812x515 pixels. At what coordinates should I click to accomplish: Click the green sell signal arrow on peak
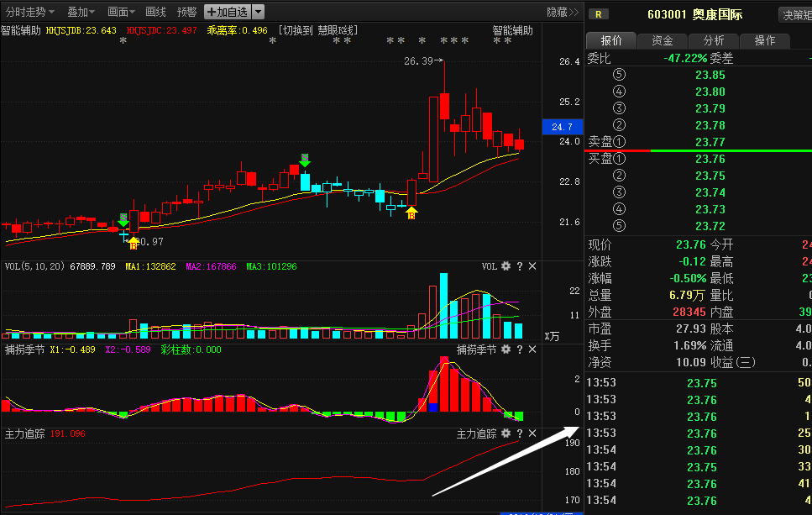coord(305,159)
